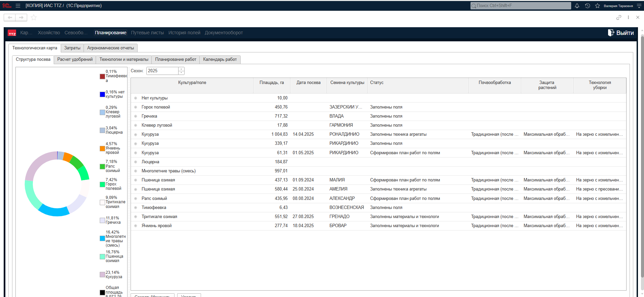Switch to the Затраты tab
This screenshot has width=644, height=297.
click(72, 48)
